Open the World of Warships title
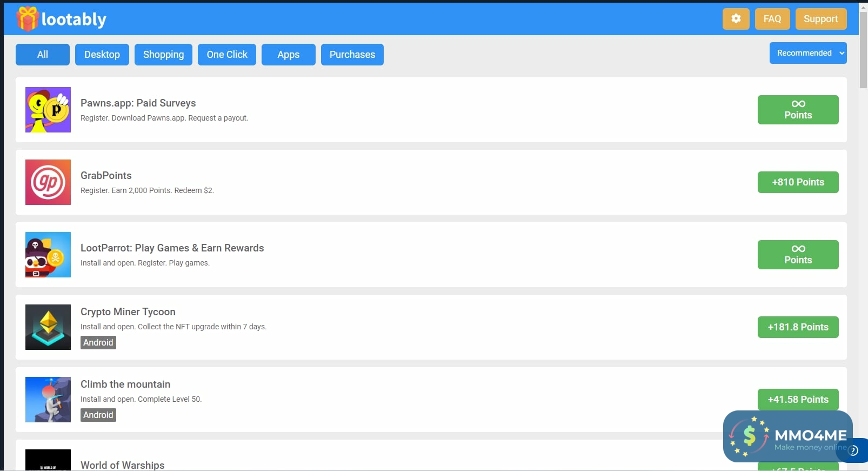 (x=123, y=465)
